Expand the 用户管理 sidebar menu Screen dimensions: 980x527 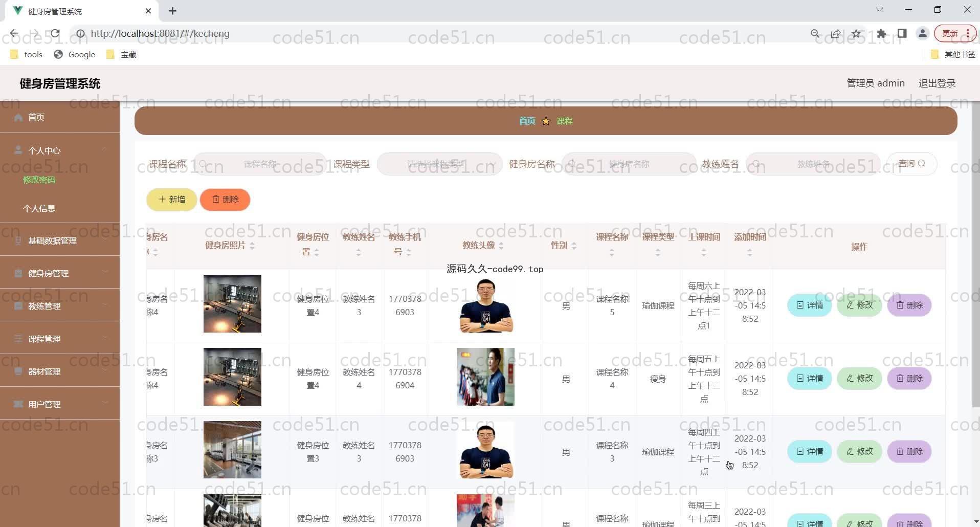(60, 404)
